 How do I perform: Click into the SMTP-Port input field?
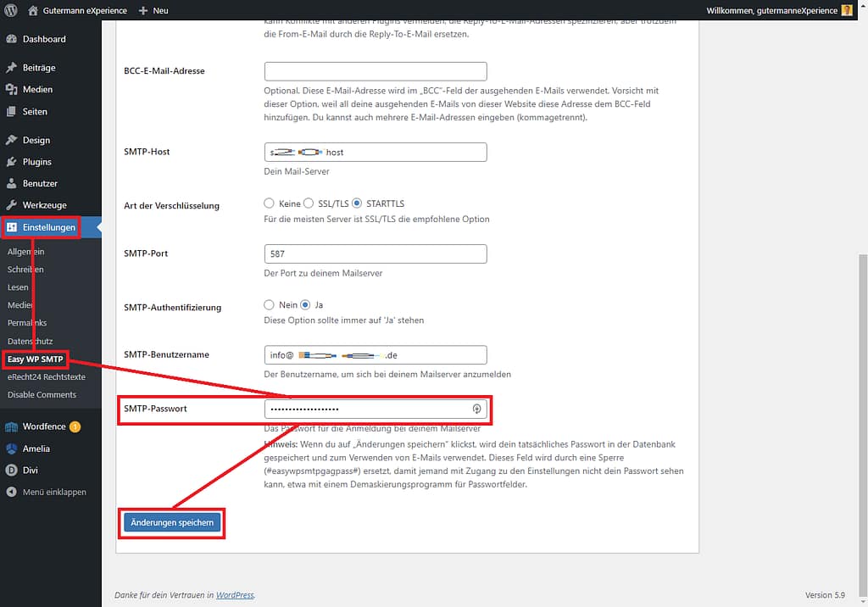click(376, 253)
